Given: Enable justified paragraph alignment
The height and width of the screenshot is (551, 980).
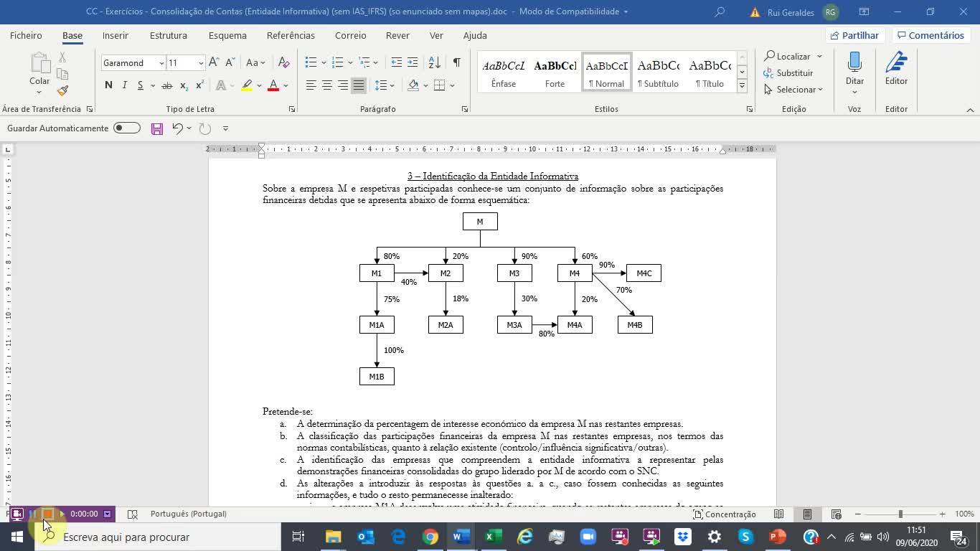Looking at the screenshot, I should (x=358, y=85).
